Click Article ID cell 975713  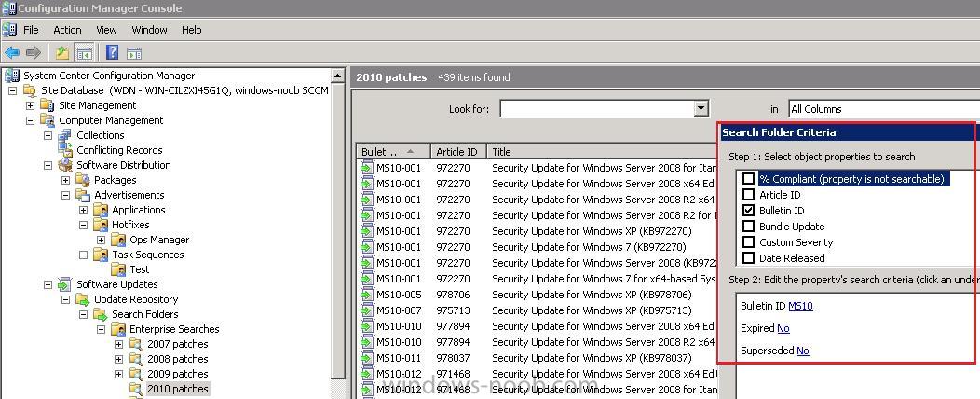[x=454, y=310]
